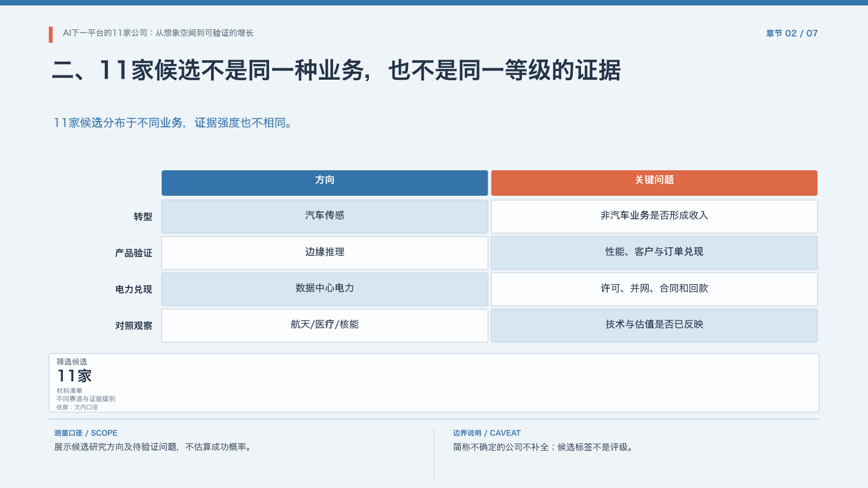Select the 边缘推理 cell
Screen dimensions: 868x488
pyautogui.click(x=324, y=253)
